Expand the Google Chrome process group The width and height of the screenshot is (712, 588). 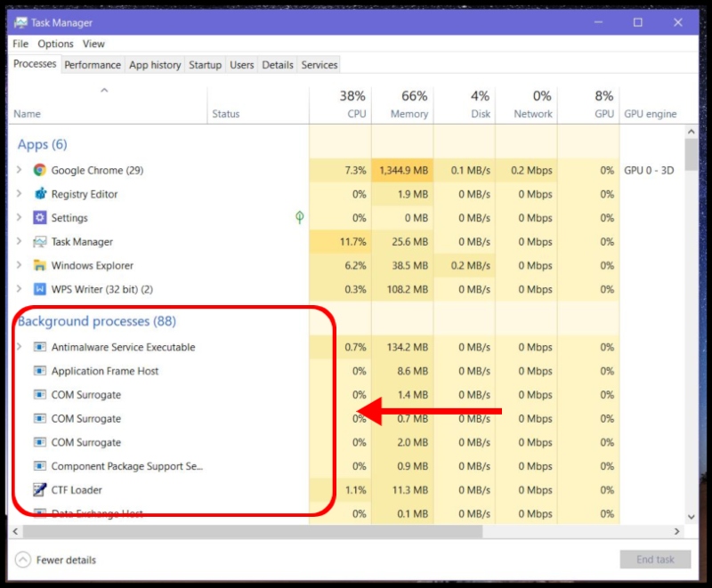(x=20, y=170)
